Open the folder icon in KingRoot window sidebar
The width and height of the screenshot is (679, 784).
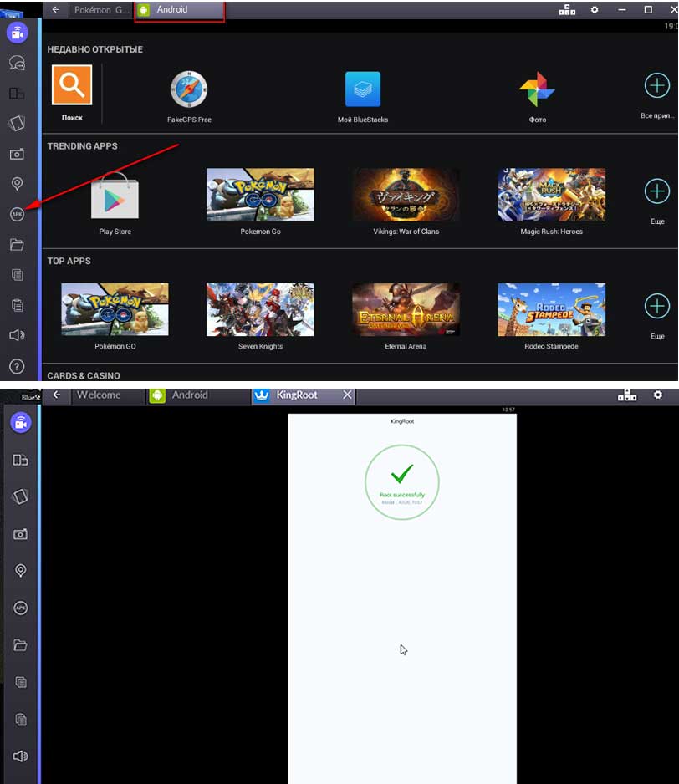21,645
